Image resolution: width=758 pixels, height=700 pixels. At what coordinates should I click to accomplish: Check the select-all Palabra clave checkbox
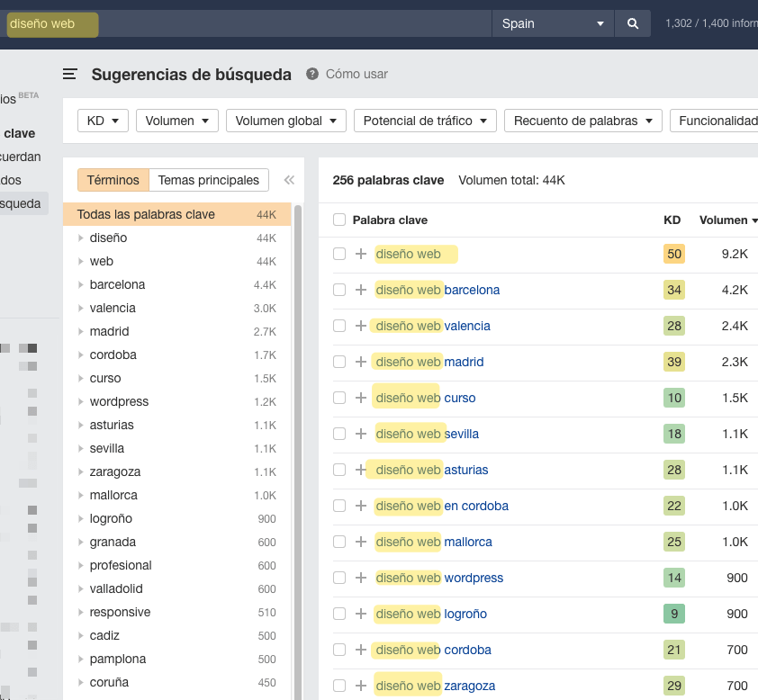339,220
